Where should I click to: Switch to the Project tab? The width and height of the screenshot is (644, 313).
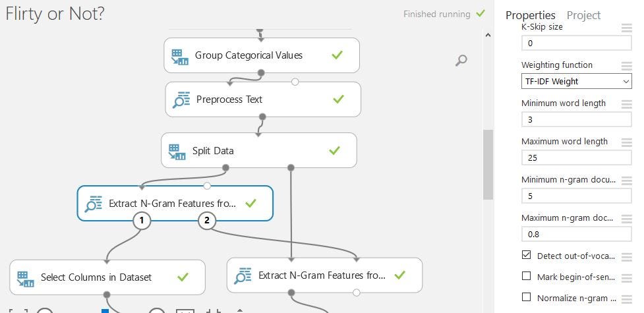click(x=583, y=15)
